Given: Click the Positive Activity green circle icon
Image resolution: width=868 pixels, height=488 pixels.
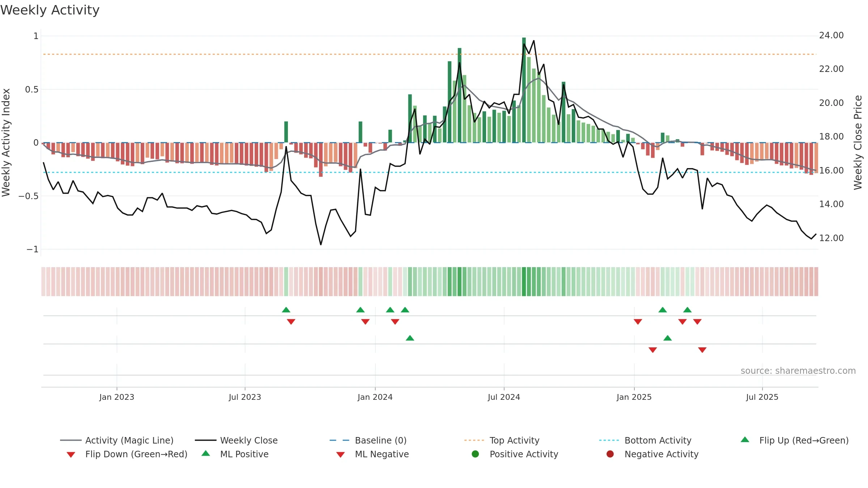Looking at the screenshot, I should (x=475, y=454).
